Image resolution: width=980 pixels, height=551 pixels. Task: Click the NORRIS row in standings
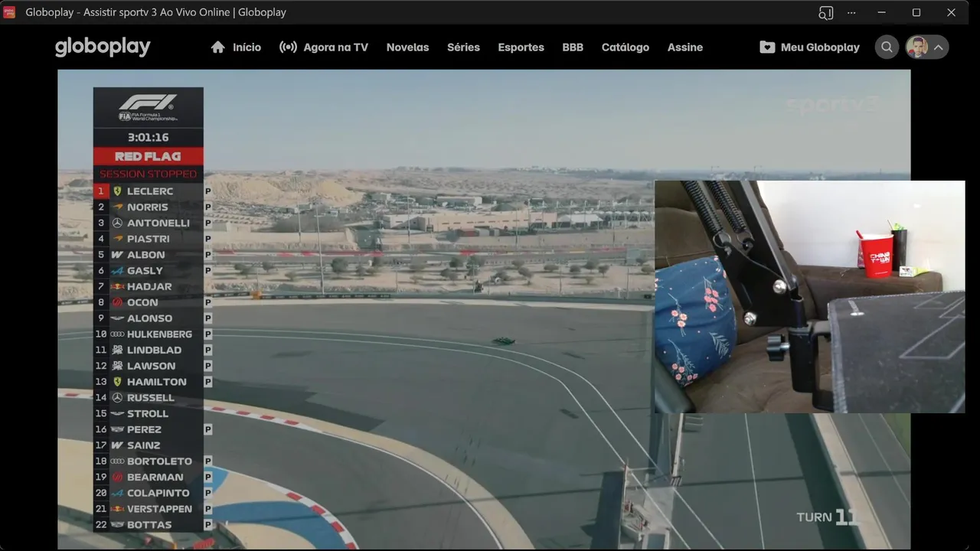149,207
